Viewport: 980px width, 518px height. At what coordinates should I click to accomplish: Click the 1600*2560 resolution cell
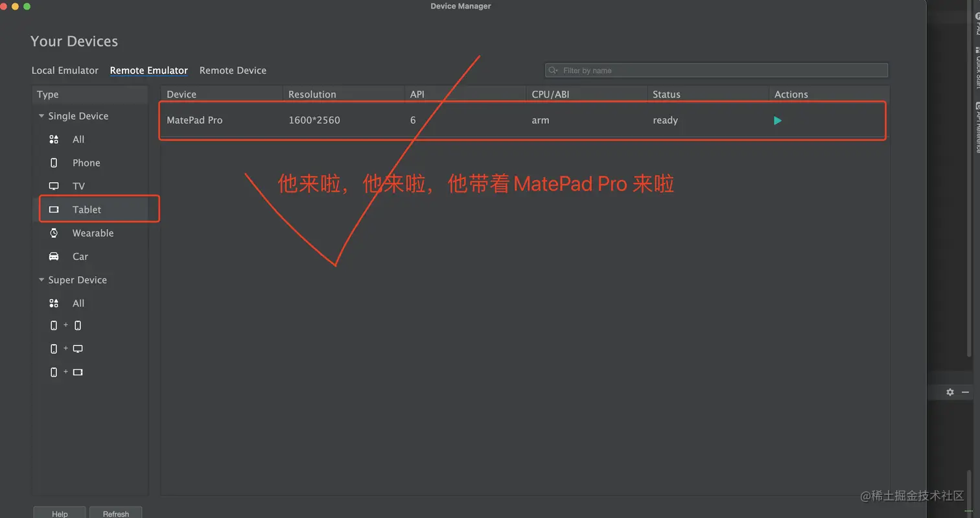(x=314, y=120)
